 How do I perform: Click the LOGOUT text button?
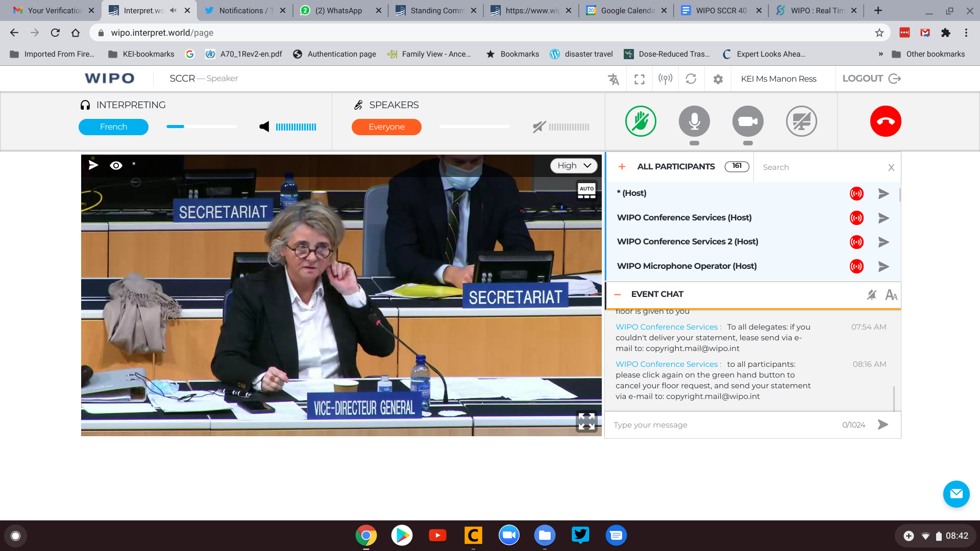(x=863, y=79)
